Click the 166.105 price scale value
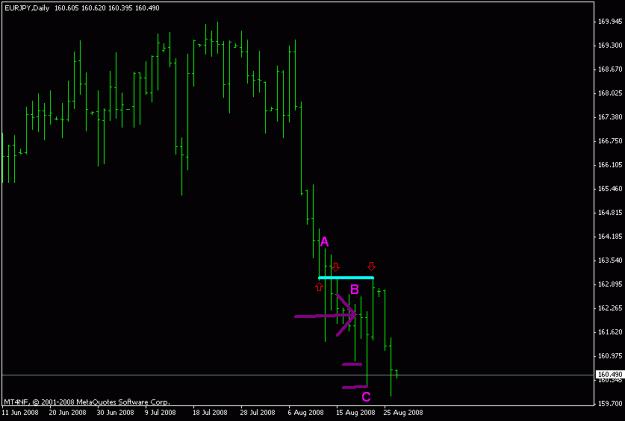This screenshot has width=625, height=421. tap(610, 165)
